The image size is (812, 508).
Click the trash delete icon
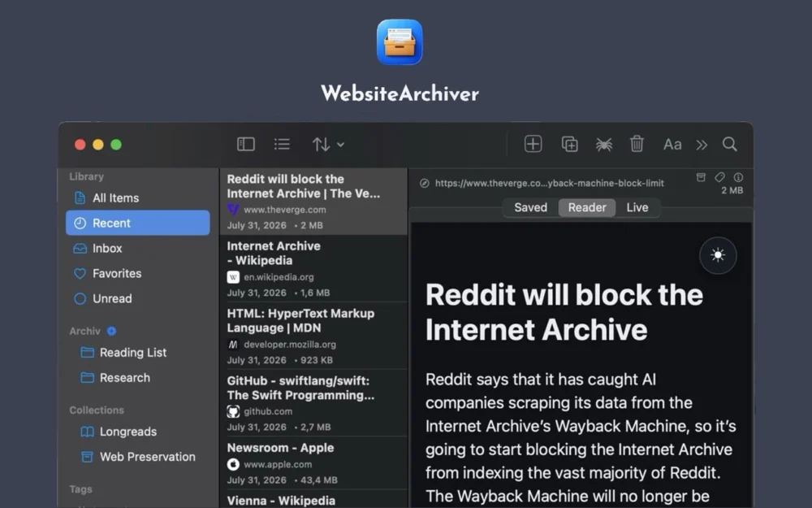pyautogui.click(x=637, y=144)
